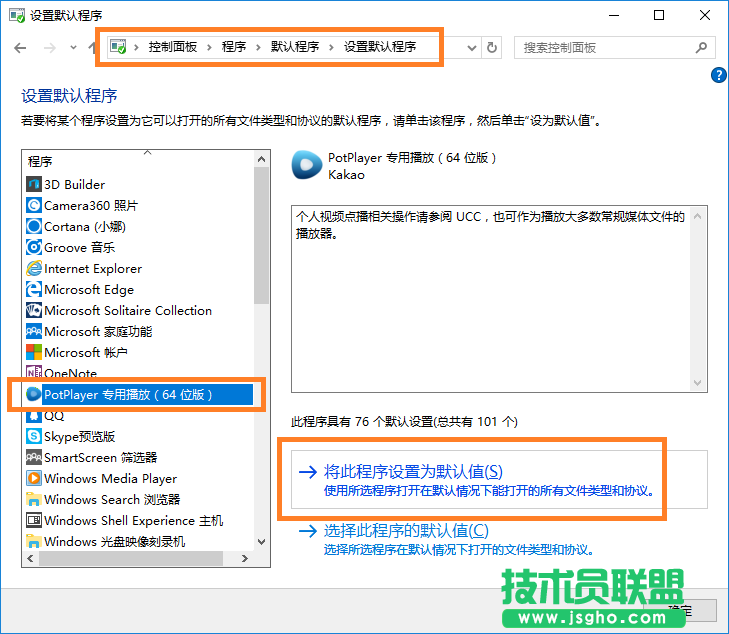Expand the chevron after 控制面板 breadcrumb
The width and height of the screenshot is (729, 634).
coord(209,47)
